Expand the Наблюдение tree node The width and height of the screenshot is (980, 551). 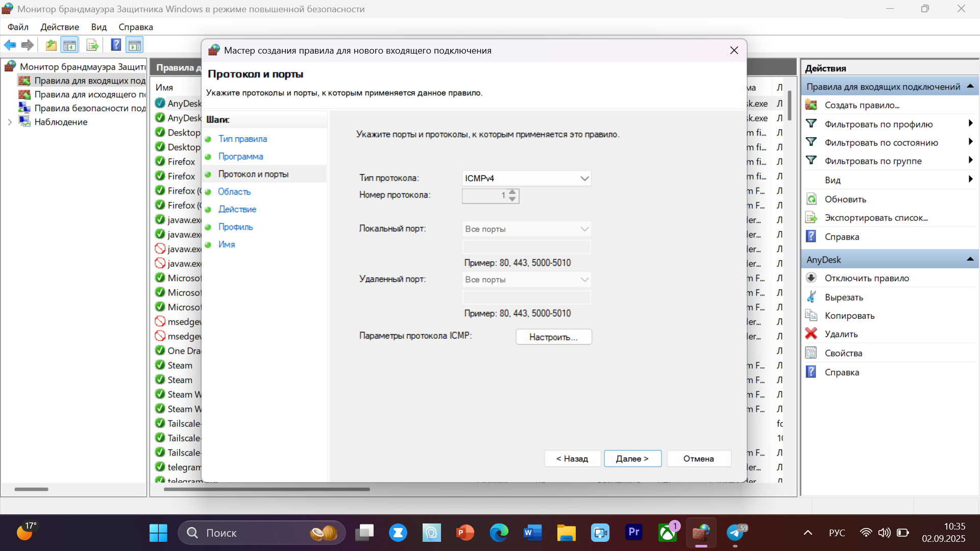point(10,122)
